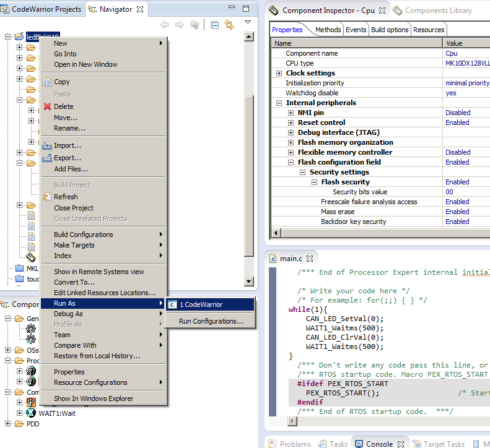Open Run Configurations... dialog
Screen dimensions: 490x448
(210, 321)
